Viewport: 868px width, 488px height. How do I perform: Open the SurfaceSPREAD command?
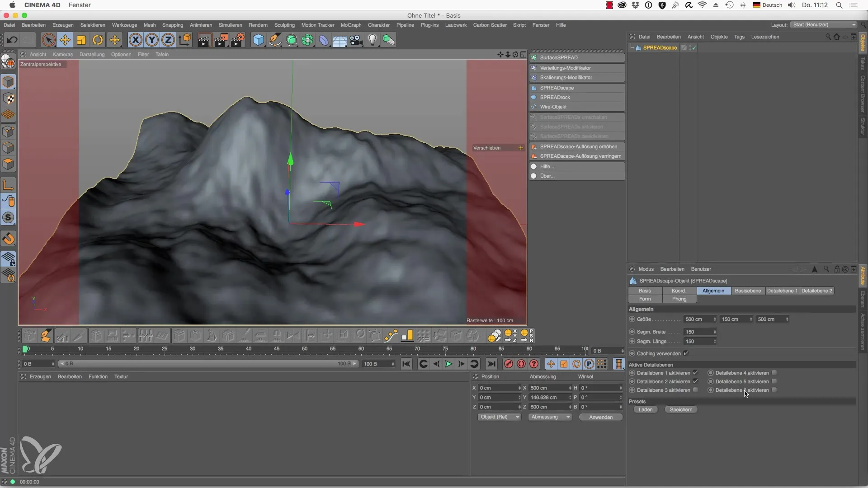[577, 58]
